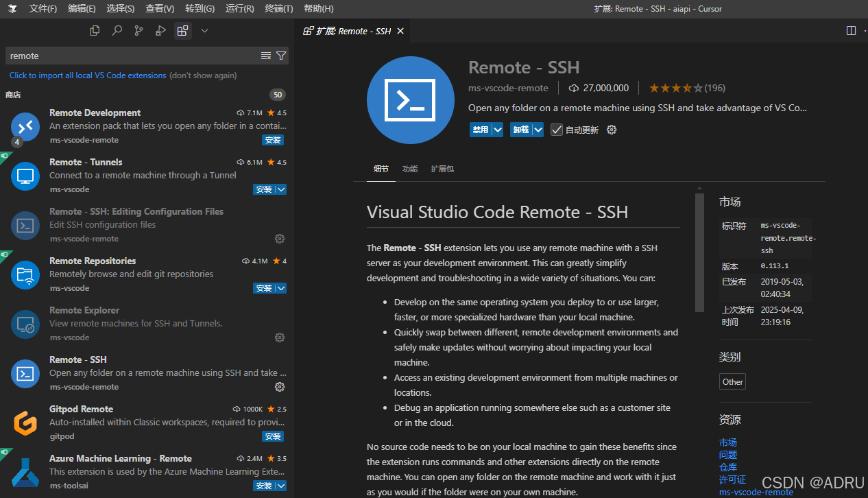Click the 27,000,000 install count
This screenshot has width=868, height=498.
[599, 88]
